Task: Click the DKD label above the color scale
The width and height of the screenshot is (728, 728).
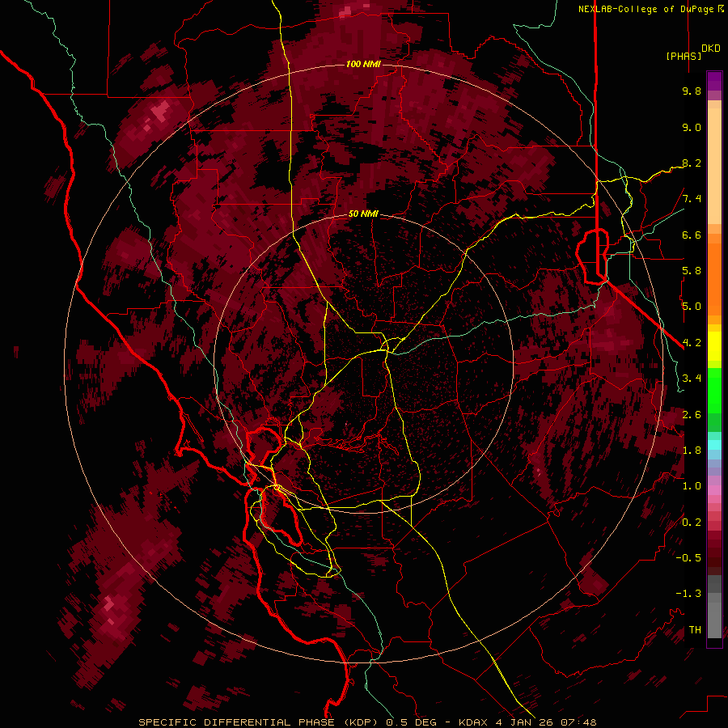Action: (x=711, y=49)
